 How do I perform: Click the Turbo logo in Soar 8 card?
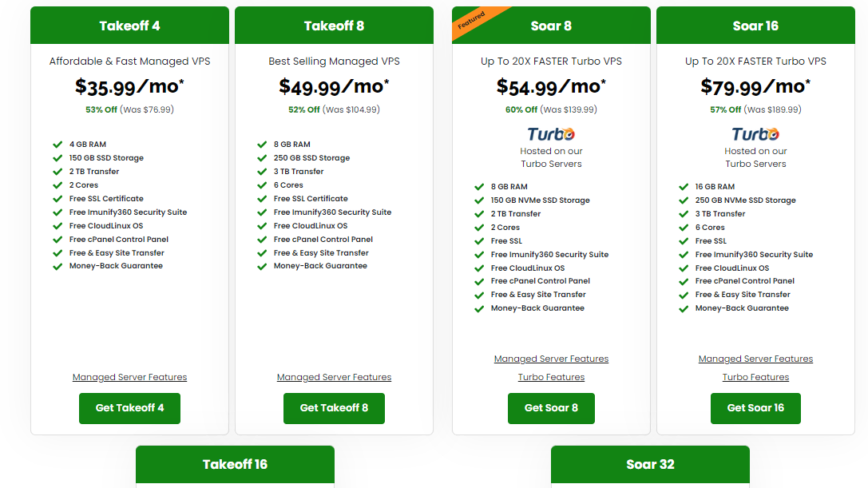(551, 134)
